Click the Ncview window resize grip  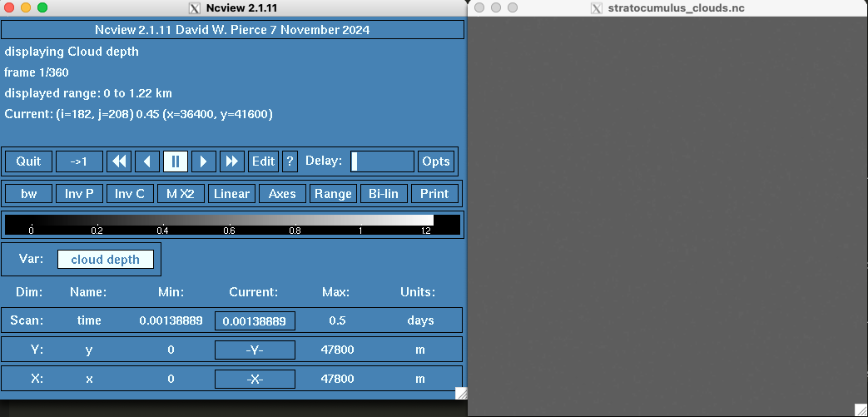[x=460, y=393]
